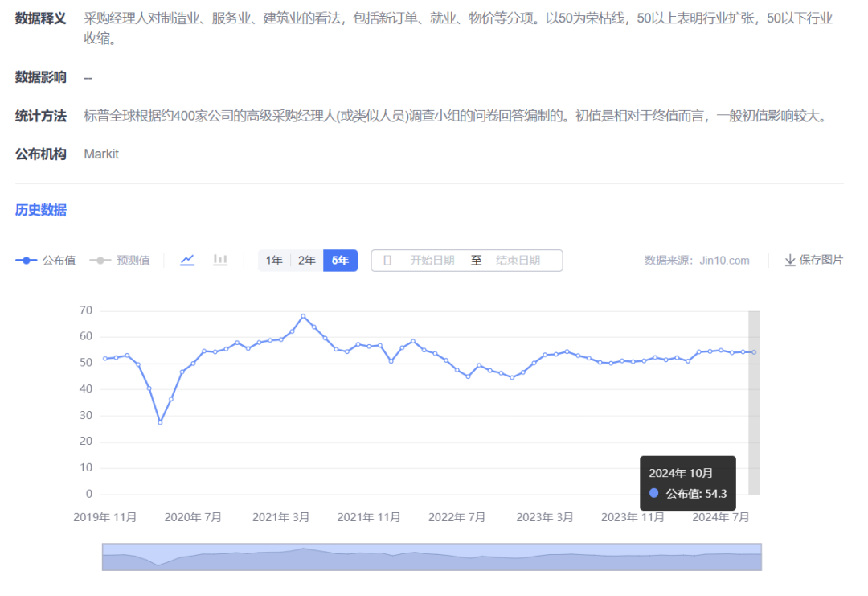Click the y-axis label 70

pyautogui.click(x=86, y=310)
